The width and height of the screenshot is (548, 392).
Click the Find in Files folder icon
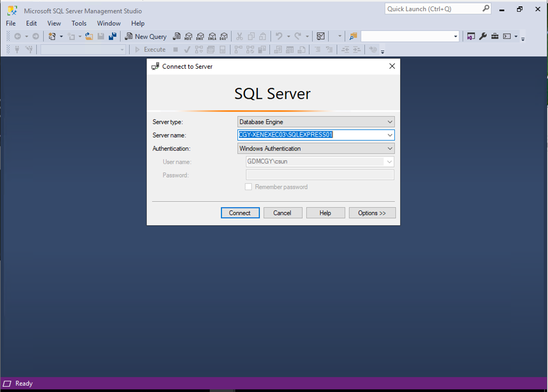click(353, 36)
